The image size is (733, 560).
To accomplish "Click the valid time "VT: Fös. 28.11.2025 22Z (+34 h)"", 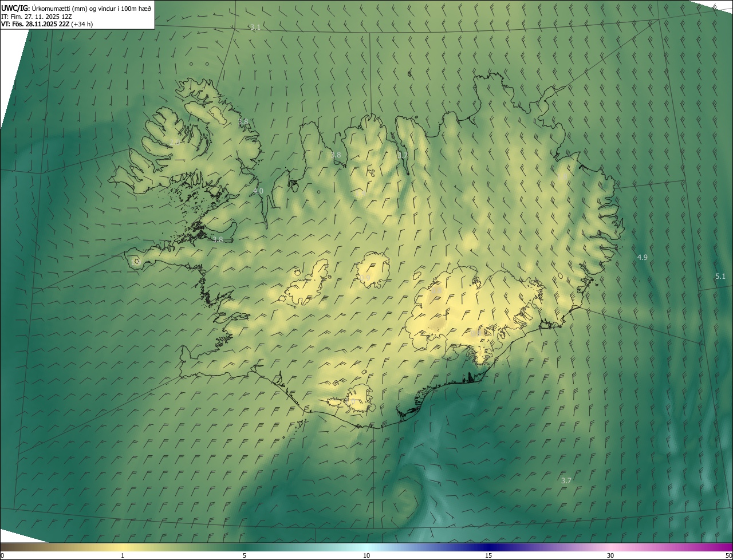I will (x=47, y=24).
